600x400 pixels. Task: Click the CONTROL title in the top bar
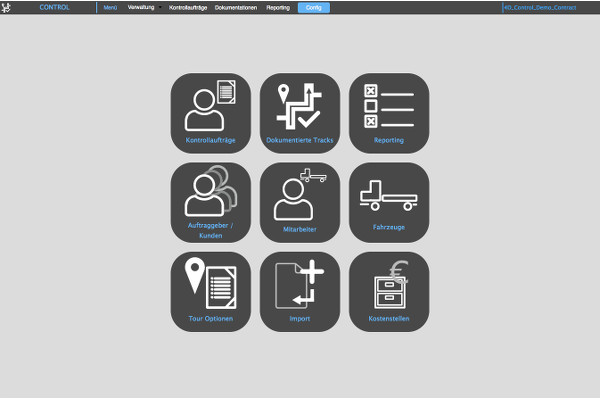click(x=54, y=7)
